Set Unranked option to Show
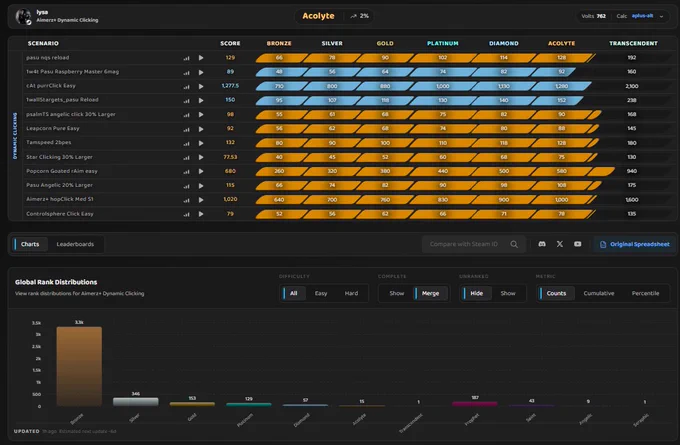 (508, 293)
